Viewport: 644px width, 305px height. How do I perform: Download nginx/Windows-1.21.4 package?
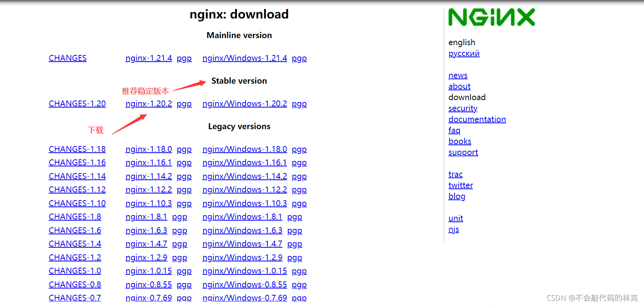click(x=245, y=58)
